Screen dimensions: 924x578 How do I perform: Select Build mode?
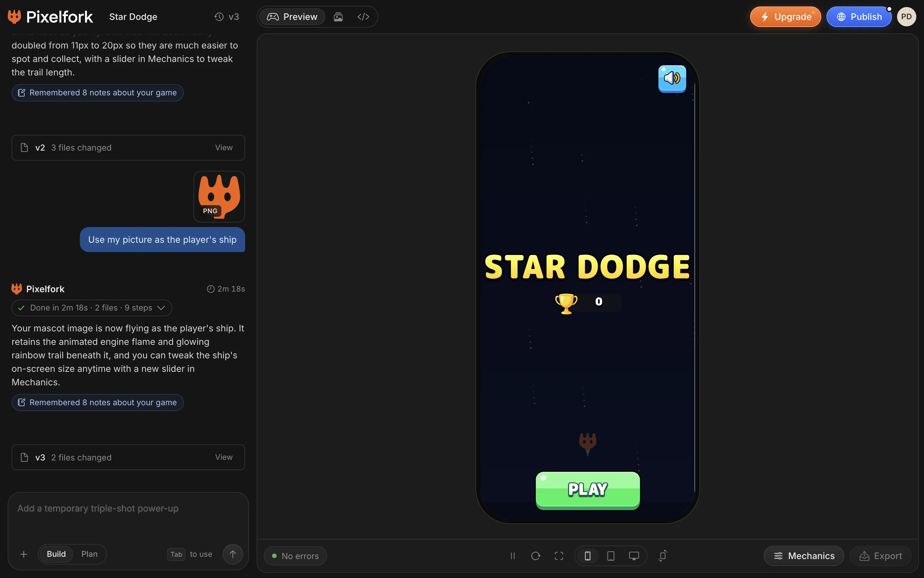[56, 554]
